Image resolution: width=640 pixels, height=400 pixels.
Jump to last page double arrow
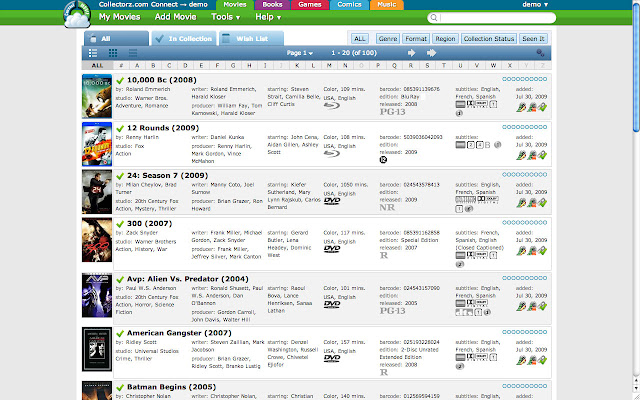(431, 53)
